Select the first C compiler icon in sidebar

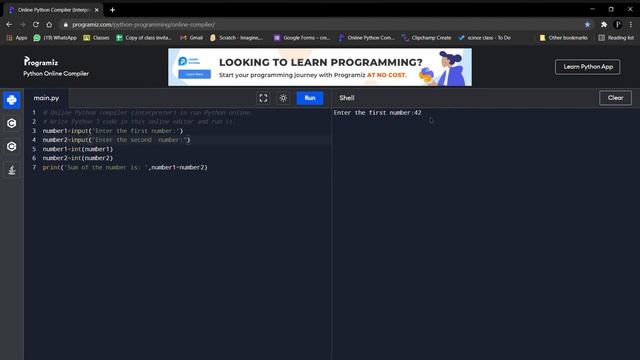tap(11, 123)
